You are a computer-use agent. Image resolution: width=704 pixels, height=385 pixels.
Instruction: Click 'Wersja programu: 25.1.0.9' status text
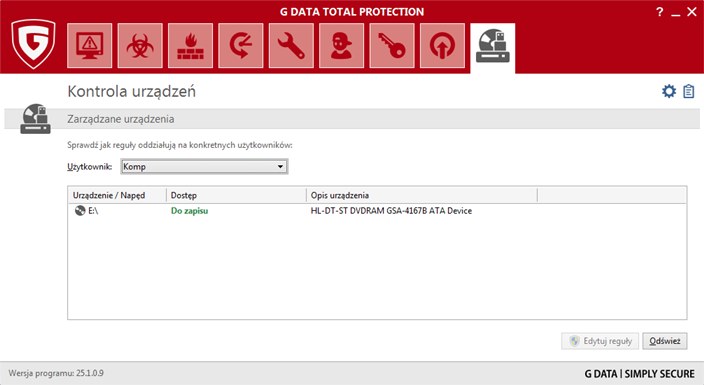click(56, 373)
